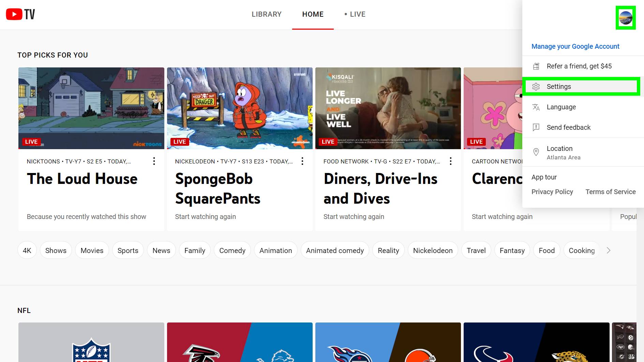The image size is (644, 362).
Task: Click the Refer a friend gift icon
Action: pyautogui.click(x=536, y=66)
